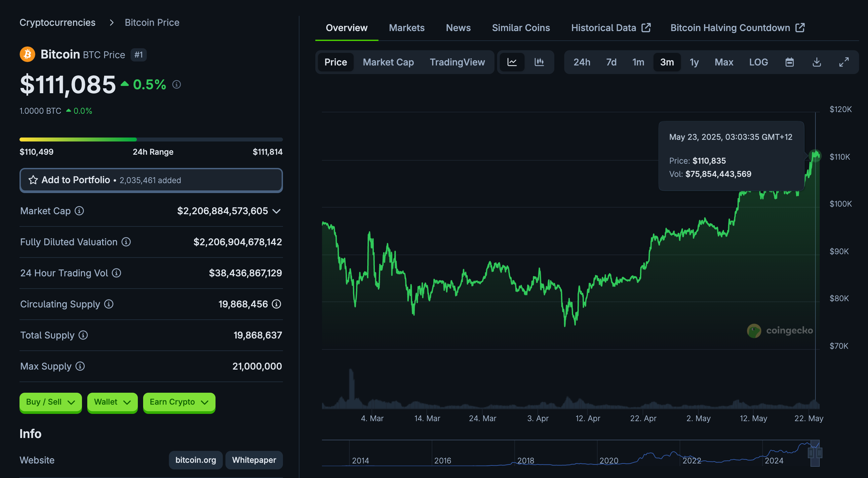Click the 21,000,000 max supply value

pyautogui.click(x=257, y=366)
